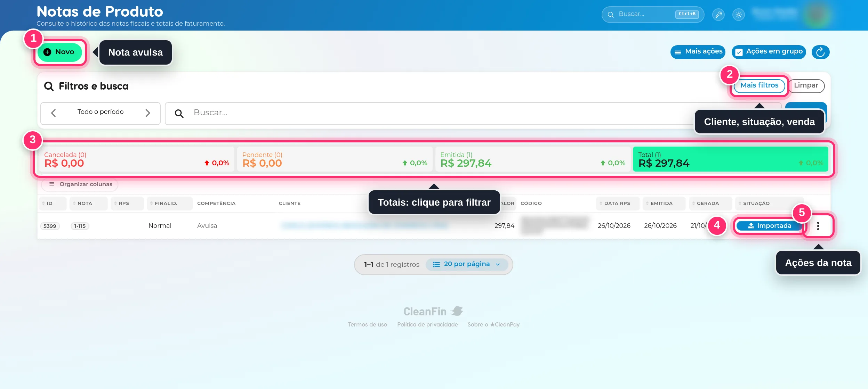Image resolution: width=868 pixels, height=389 pixels.
Task: Go to next period with right chevron
Action: [x=148, y=113]
